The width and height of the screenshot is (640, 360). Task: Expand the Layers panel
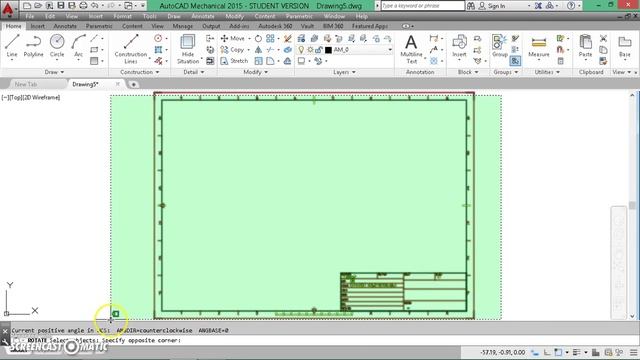click(344, 72)
